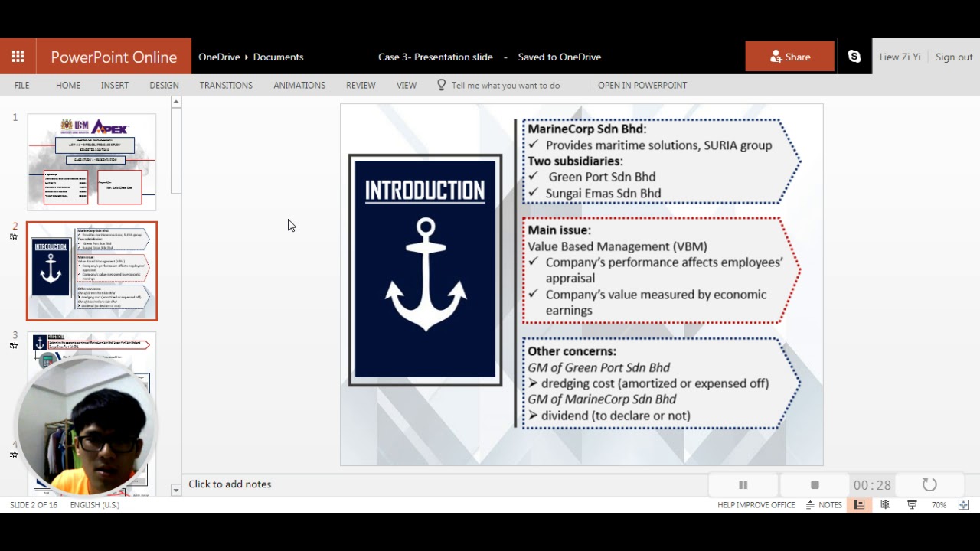
Task: Switch to the REVIEW ribbon tab
Action: click(x=361, y=85)
